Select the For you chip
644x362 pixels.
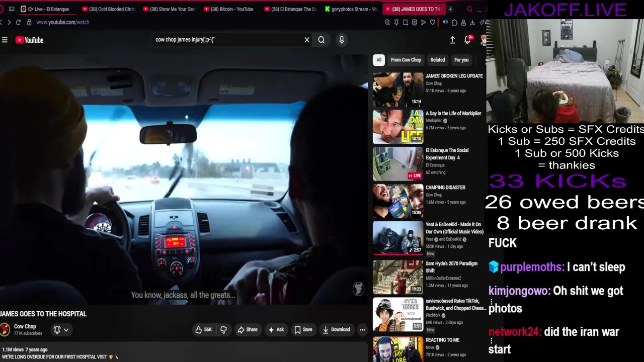461,60
